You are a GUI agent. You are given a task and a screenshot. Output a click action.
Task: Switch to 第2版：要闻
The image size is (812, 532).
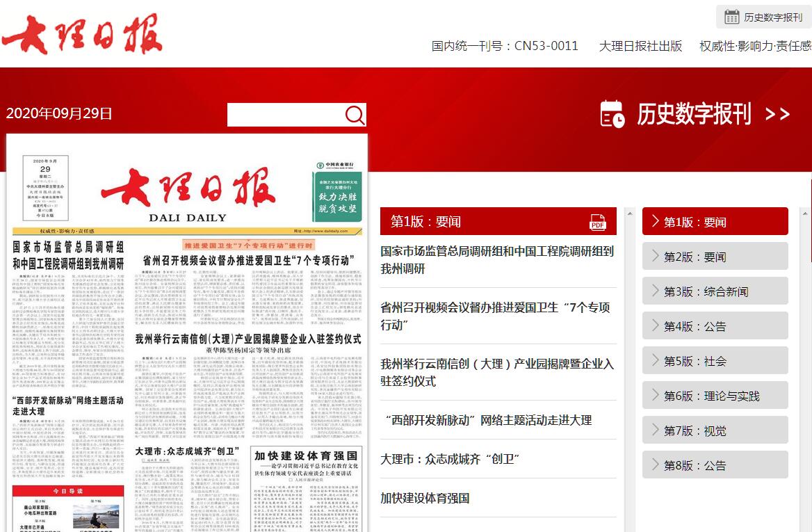pos(715,257)
